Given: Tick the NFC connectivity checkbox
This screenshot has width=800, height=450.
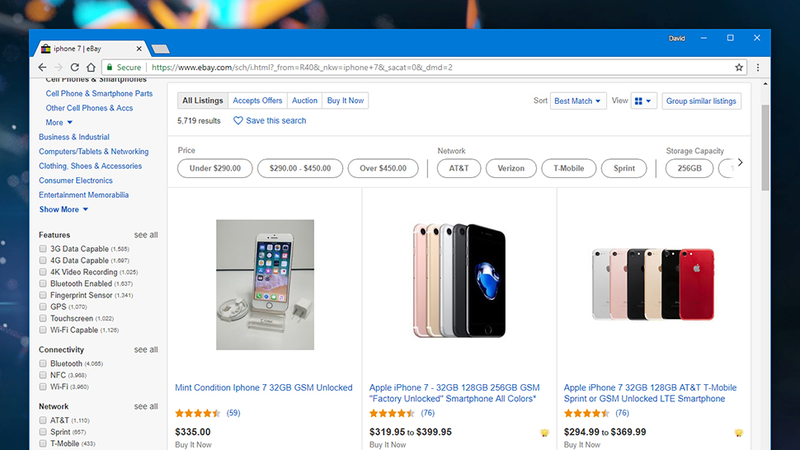Looking at the screenshot, I should pos(43,375).
